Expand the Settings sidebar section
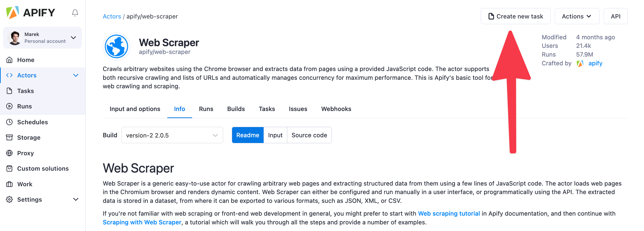 click(76, 200)
